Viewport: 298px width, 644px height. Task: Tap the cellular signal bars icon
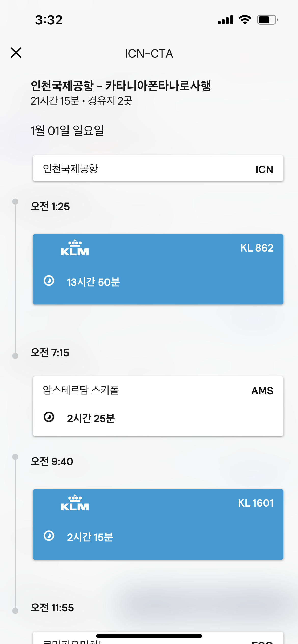pyautogui.click(x=225, y=20)
